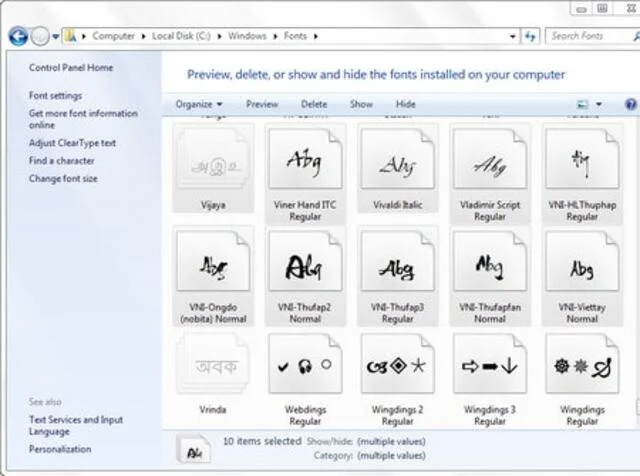
Task: Open the recent pages dropdown arrow
Action: pos(56,36)
